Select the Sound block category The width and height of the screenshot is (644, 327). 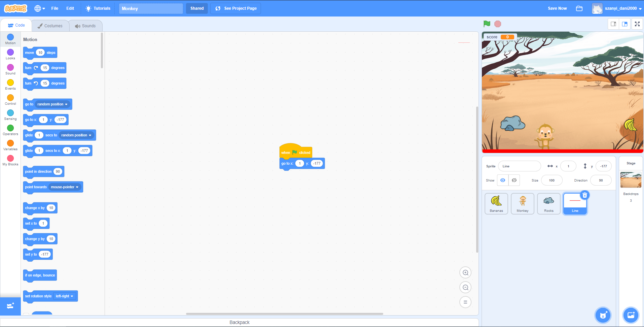click(x=10, y=70)
